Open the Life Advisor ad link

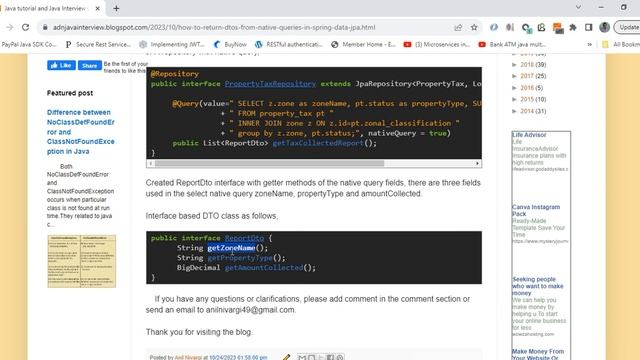529,135
